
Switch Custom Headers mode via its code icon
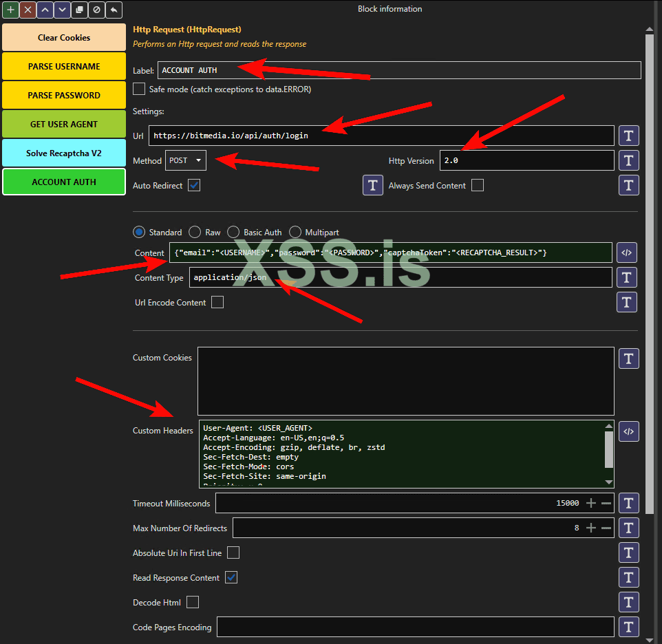(629, 431)
